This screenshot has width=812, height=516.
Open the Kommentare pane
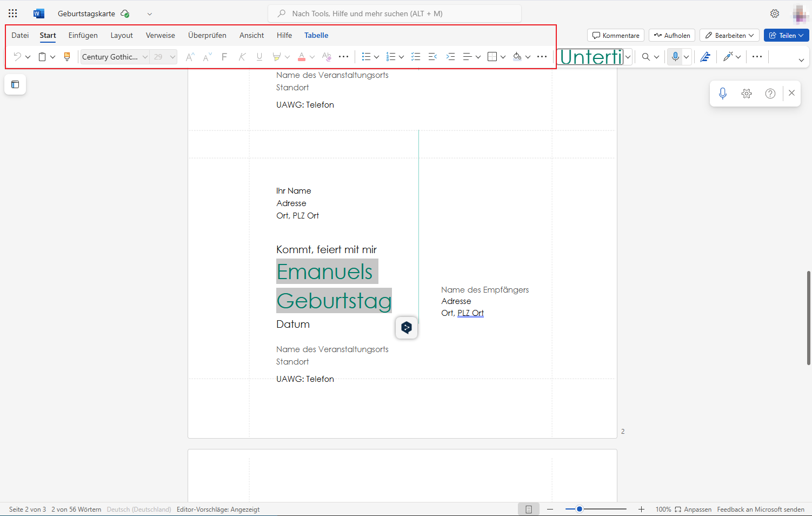[x=616, y=35]
